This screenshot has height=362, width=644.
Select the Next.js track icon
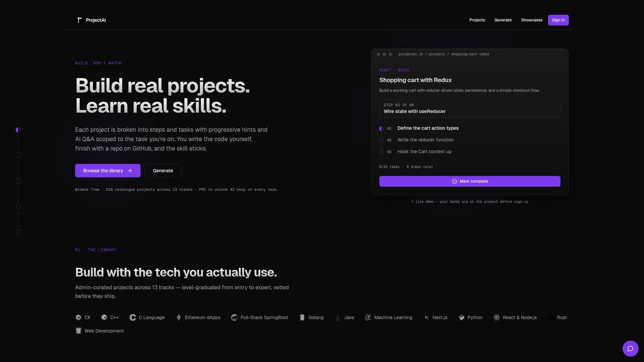pos(426,317)
